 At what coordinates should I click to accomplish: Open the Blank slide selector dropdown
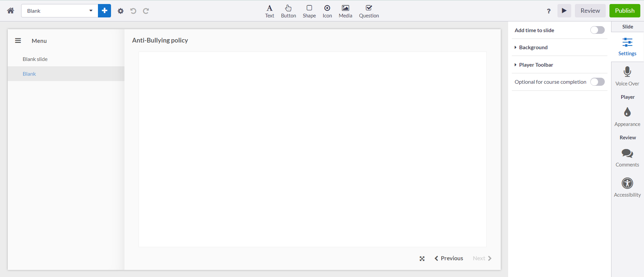(60, 11)
